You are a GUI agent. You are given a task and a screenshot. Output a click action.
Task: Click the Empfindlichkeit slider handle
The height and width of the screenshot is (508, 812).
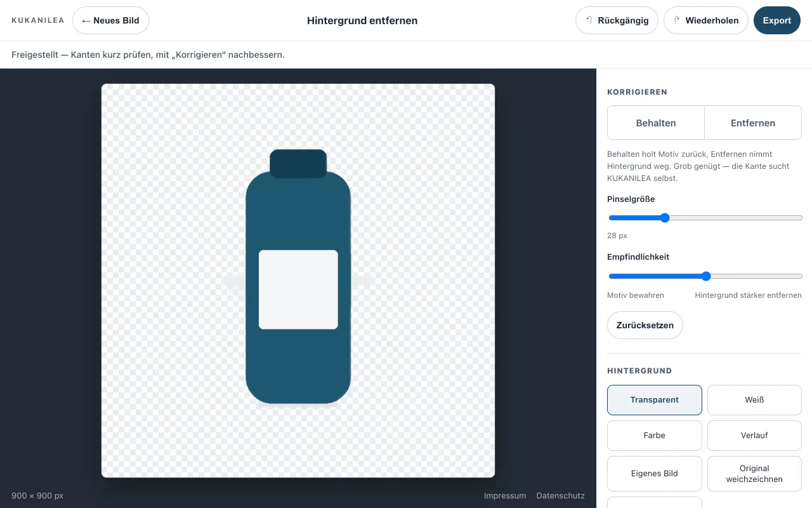pos(706,276)
